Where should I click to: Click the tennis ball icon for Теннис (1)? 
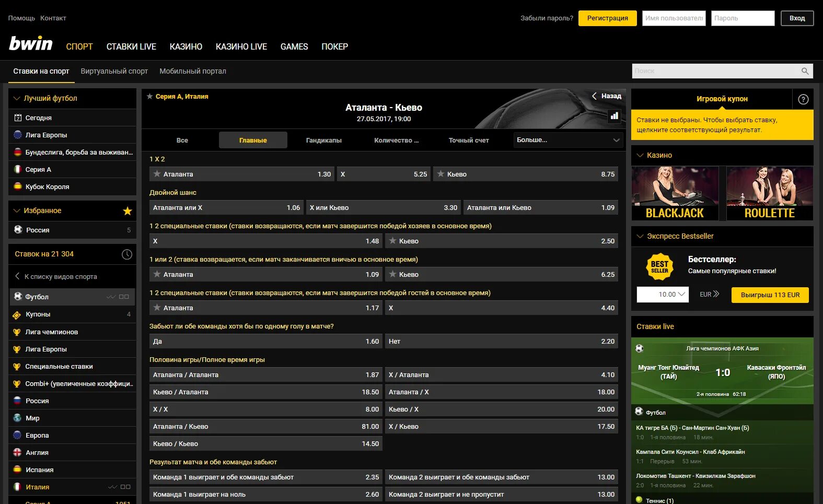coord(639,500)
